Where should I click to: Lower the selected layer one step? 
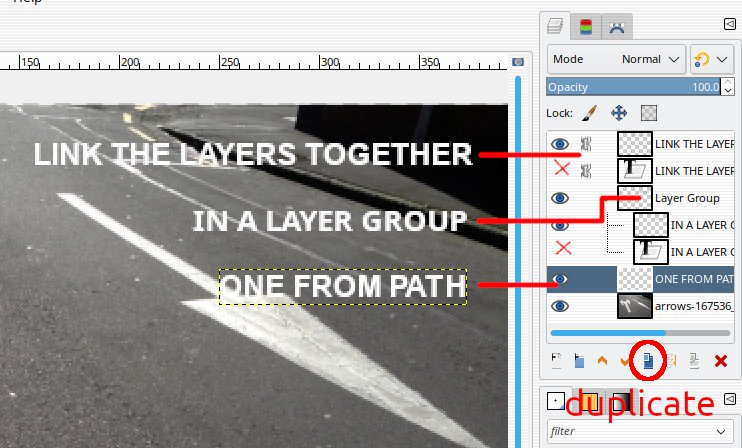(625, 362)
